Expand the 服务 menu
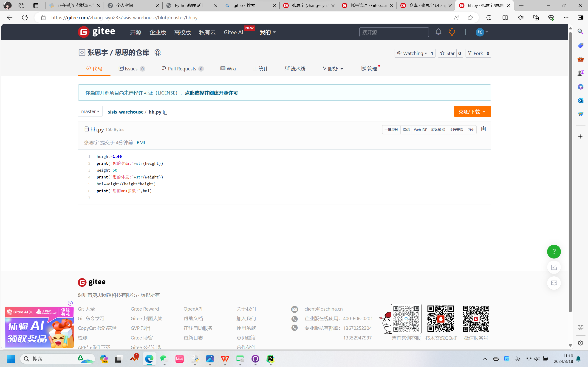This screenshot has height=367, width=588. 333,69
